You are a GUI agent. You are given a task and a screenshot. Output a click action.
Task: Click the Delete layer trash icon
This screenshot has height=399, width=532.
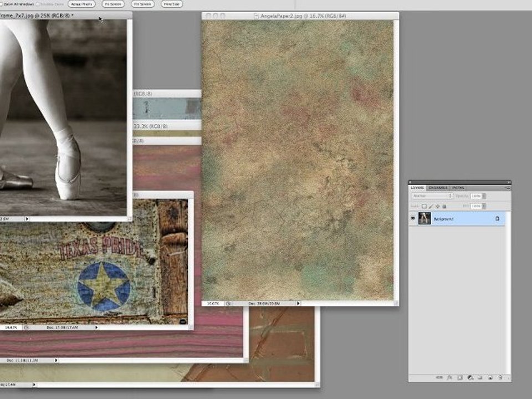(500, 377)
